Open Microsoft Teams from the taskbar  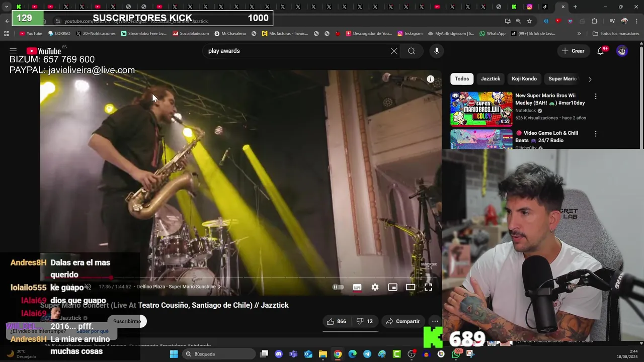(293, 354)
